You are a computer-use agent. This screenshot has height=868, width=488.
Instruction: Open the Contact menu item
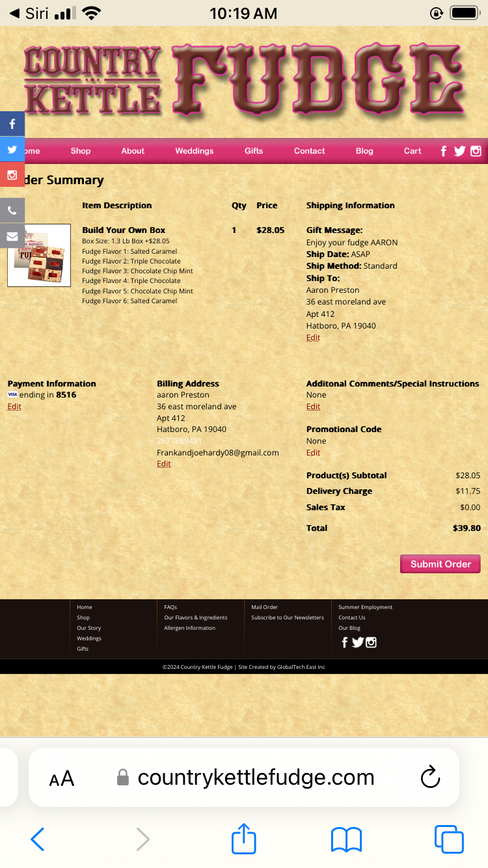[x=310, y=151]
